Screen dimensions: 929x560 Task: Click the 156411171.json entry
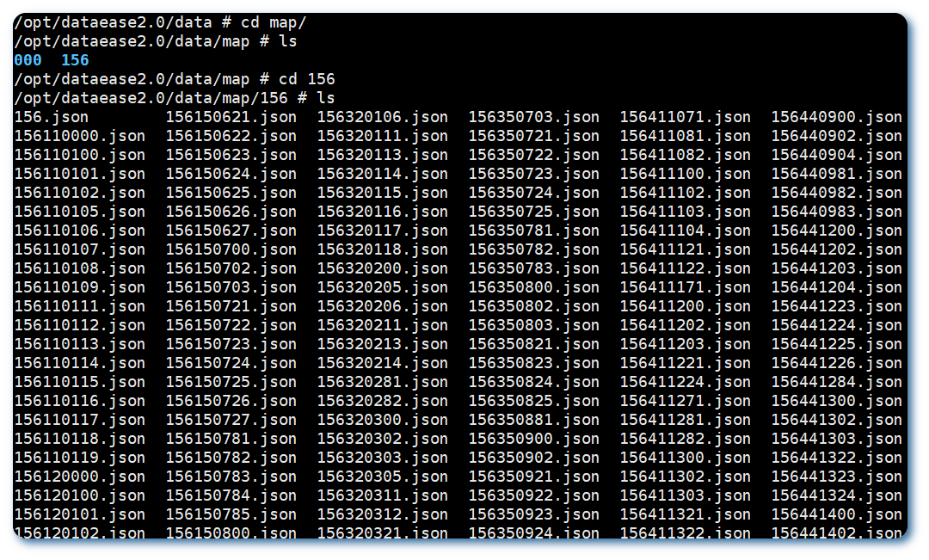coord(686,288)
